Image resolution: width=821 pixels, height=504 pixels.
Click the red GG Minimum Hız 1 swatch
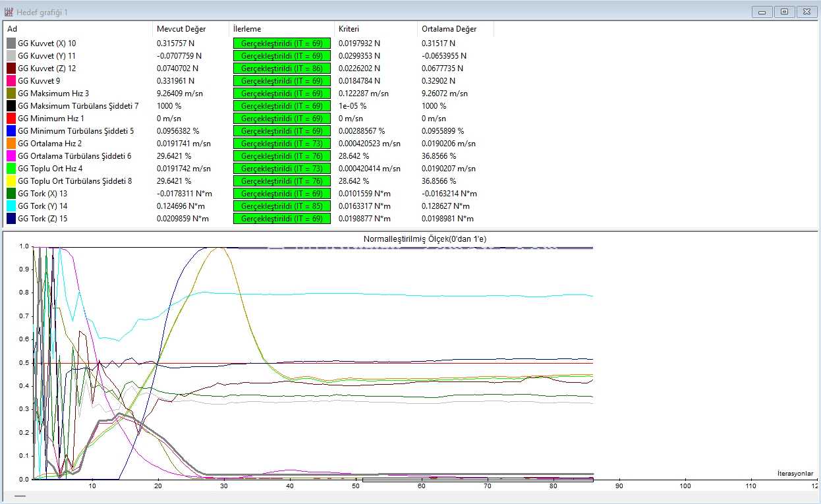pos(11,119)
